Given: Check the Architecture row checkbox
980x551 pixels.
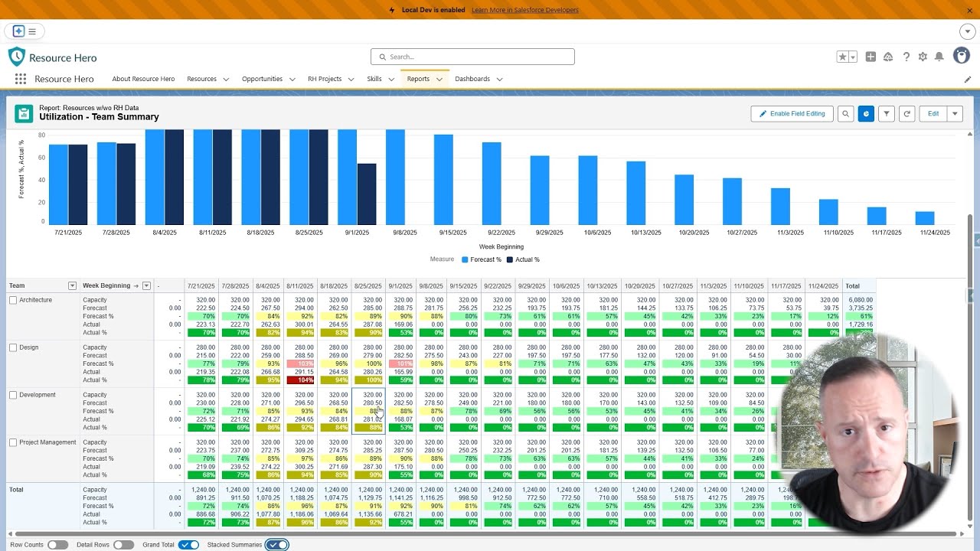Looking at the screenshot, I should coord(13,300).
